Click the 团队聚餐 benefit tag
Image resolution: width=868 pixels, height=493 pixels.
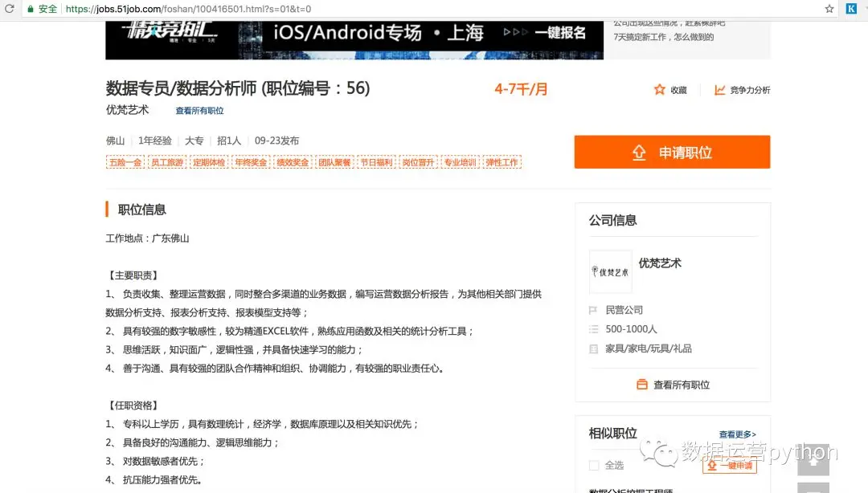pyautogui.click(x=334, y=162)
